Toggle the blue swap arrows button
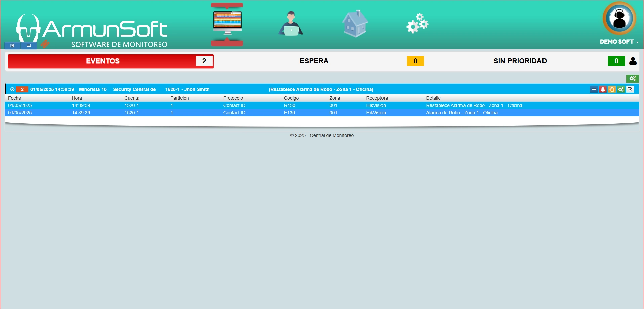Viewport: 644px width, 309px height. 29,46
